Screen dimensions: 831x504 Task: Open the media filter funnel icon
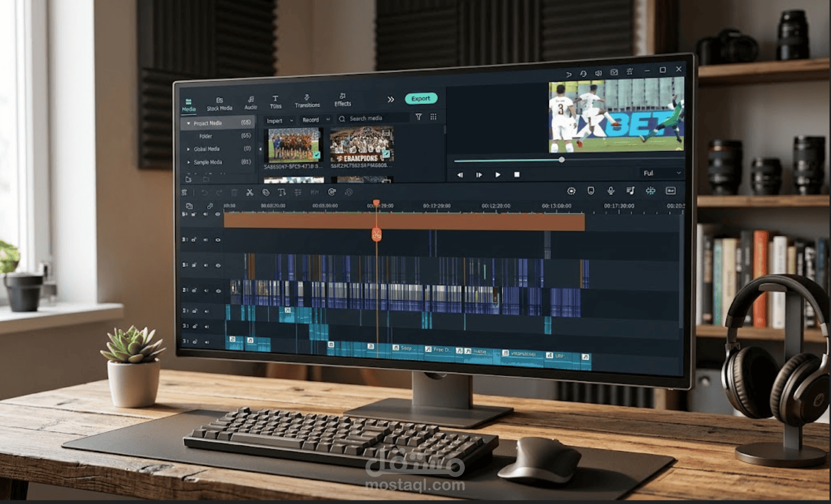418,117
